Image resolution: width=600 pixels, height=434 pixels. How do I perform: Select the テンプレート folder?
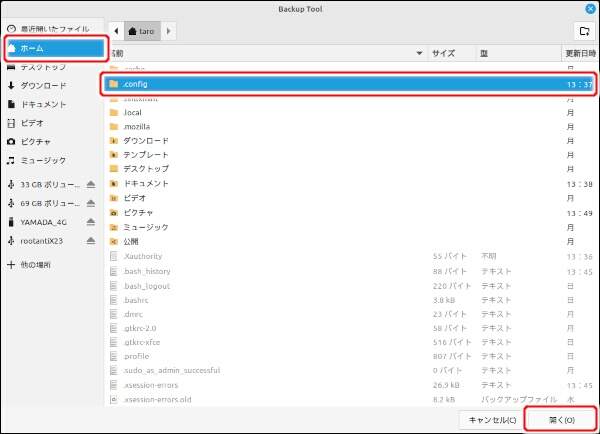click(349, 155)
